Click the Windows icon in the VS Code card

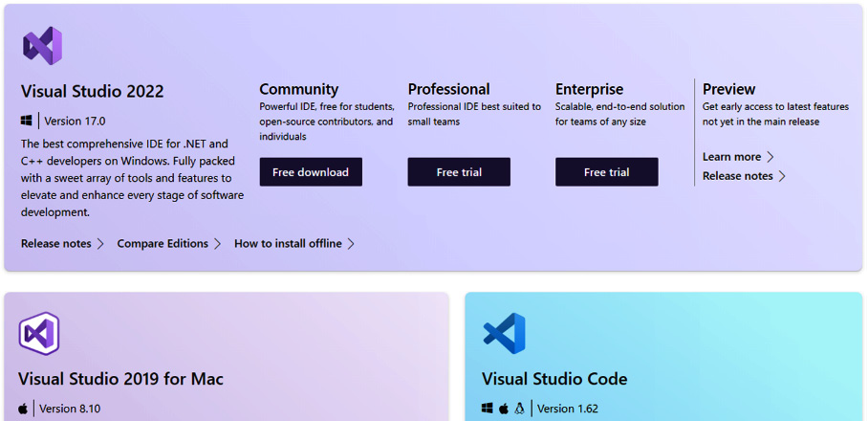(x=488, y=409)
